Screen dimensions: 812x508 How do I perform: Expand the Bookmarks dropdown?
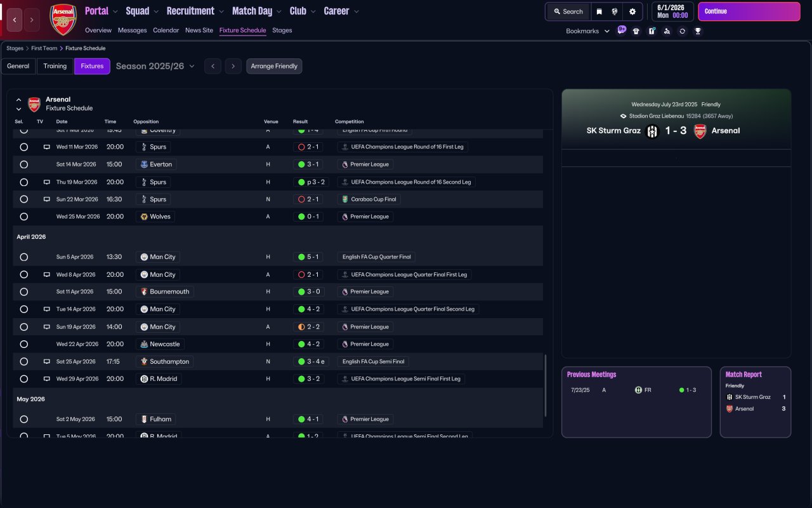point(587,31)
